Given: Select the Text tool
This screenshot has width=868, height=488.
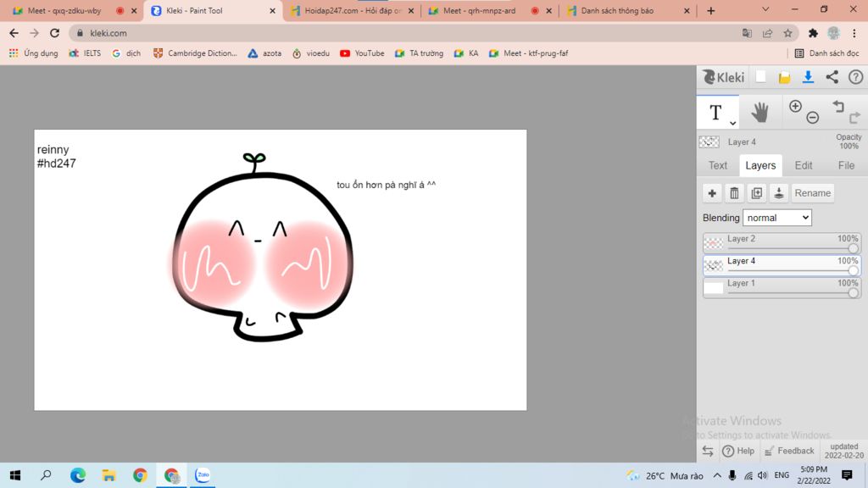Looking at the screenshot, I should [x=715, y=113].
